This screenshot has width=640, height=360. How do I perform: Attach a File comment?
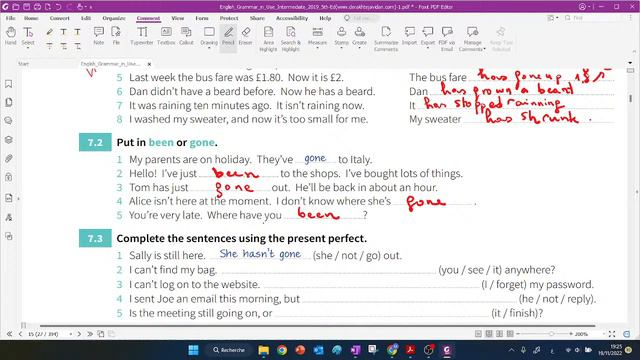tap(116, 36)
